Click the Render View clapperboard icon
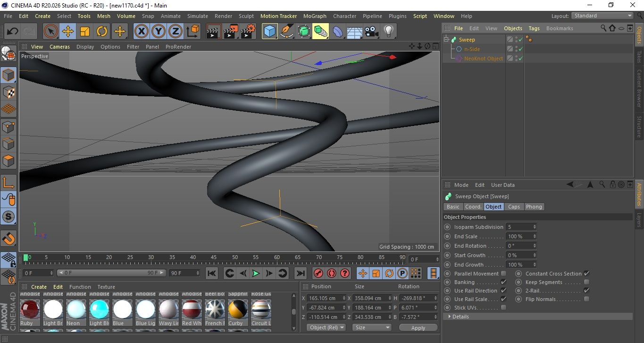This screenshot has width=644, height=343. (x=214, y=32)
